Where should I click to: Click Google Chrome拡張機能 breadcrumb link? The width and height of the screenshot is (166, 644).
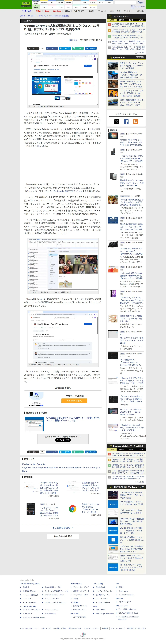pos(59,16)
